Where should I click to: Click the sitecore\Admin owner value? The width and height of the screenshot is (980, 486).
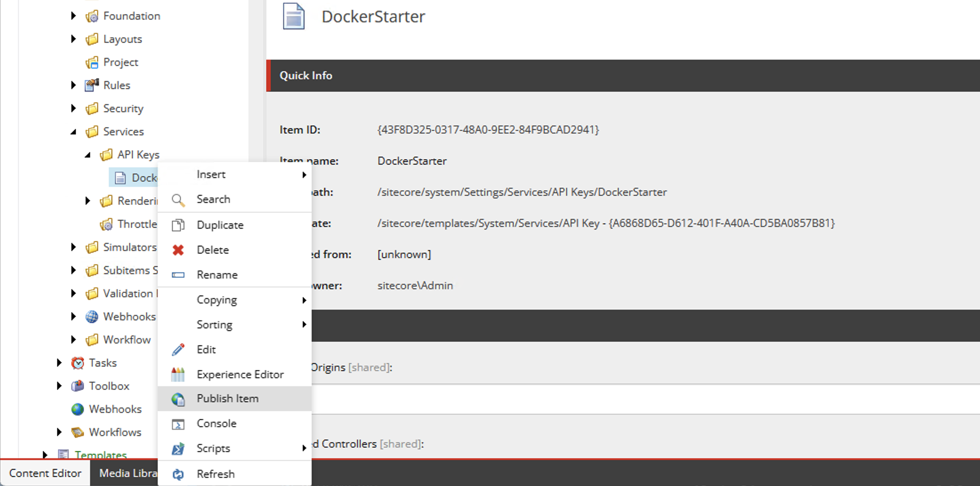click(415, 286)
